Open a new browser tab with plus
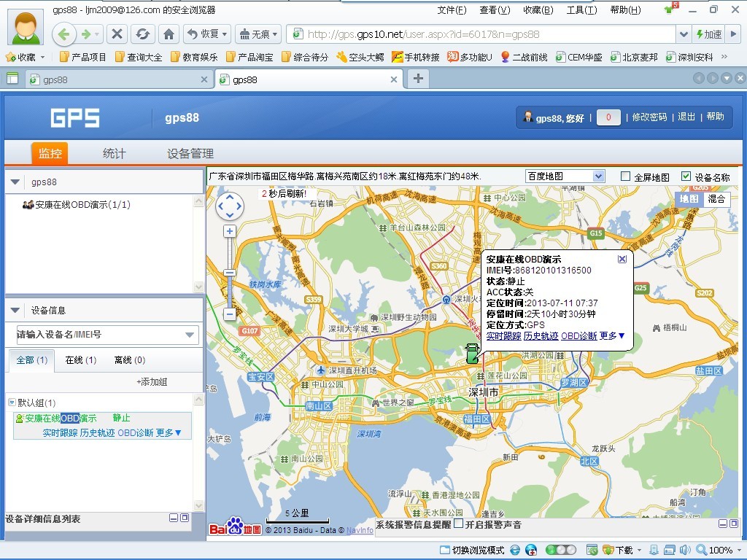 418,79
